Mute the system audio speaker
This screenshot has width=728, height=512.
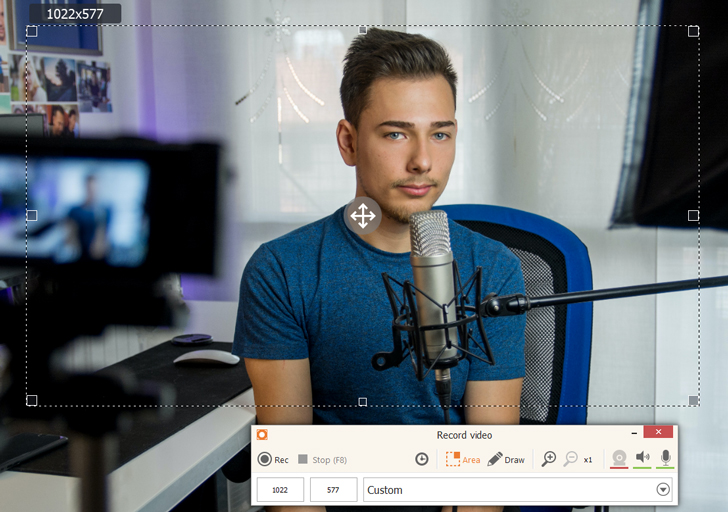pos(642,458)
